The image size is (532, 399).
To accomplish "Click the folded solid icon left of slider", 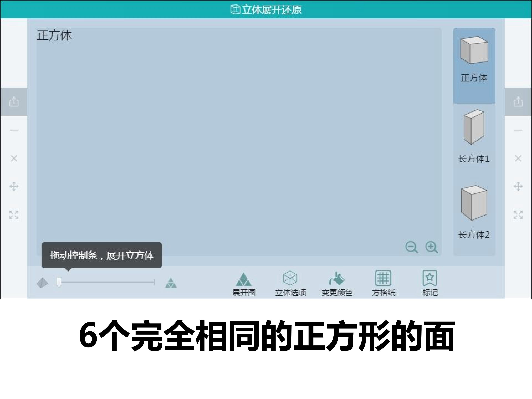I will click(x=42, y=283).
